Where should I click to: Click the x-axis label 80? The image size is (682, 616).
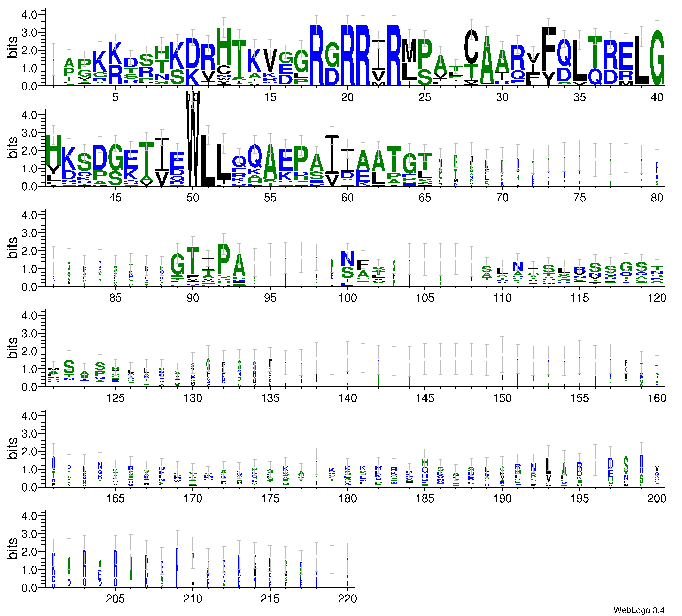point(657,198)
